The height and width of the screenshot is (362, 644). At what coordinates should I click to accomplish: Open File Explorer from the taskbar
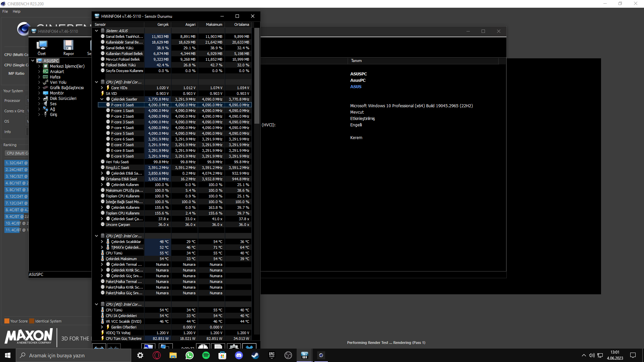173,355
